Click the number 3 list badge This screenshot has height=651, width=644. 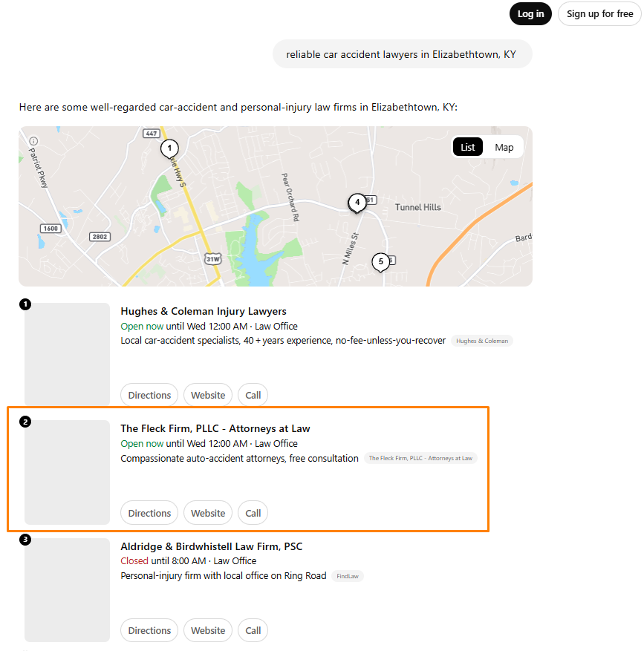pos(25,540)
